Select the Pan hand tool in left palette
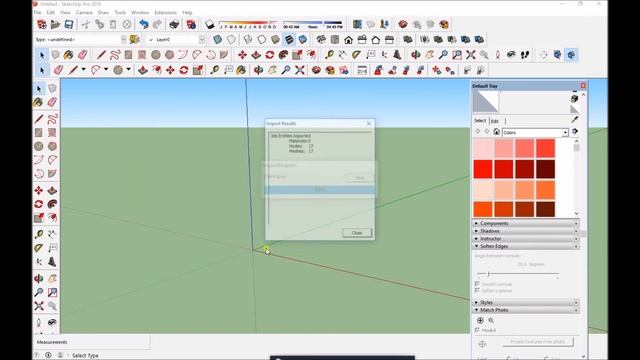The width and height of the screenshot is (640, 360). [52, 279]
